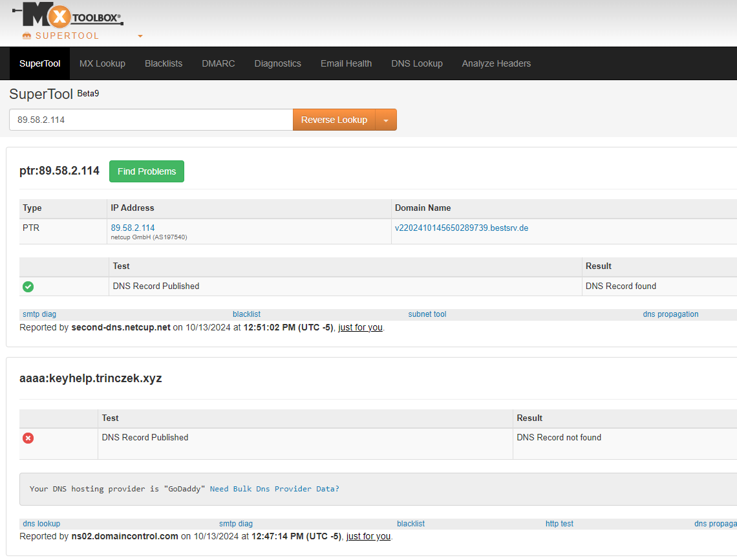Click the IP address lookup input field
Screen dimensions: 737x560
click(x=151, y=120)
